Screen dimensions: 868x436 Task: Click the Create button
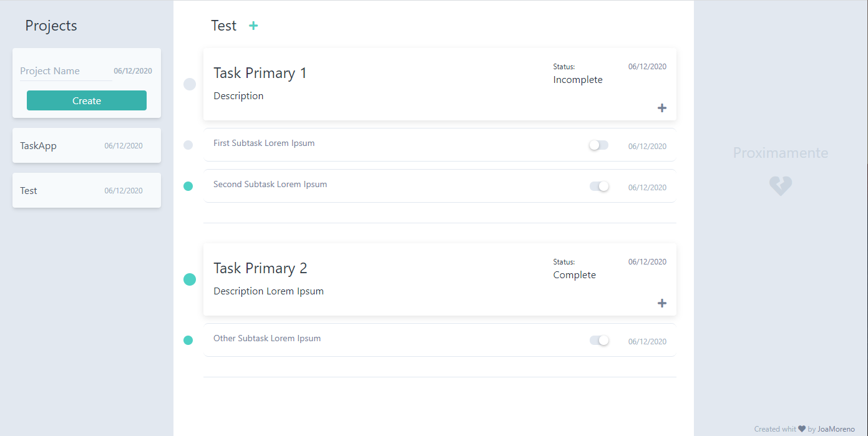86,100
